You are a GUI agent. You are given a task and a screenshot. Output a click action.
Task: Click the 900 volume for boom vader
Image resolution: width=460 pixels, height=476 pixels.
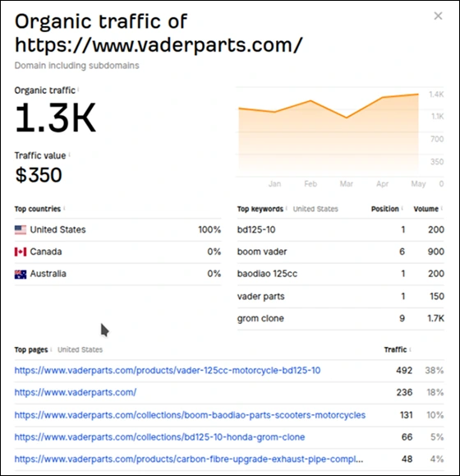[436, 252]
